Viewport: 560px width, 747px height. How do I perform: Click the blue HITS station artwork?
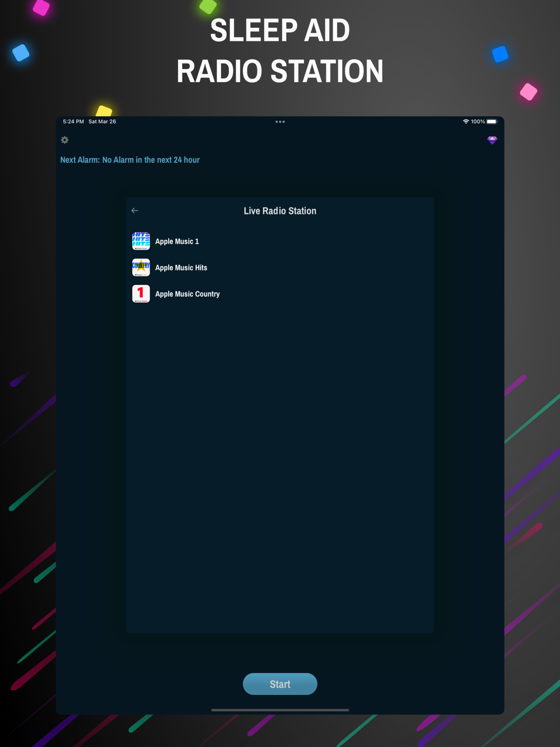pos(141,241)
